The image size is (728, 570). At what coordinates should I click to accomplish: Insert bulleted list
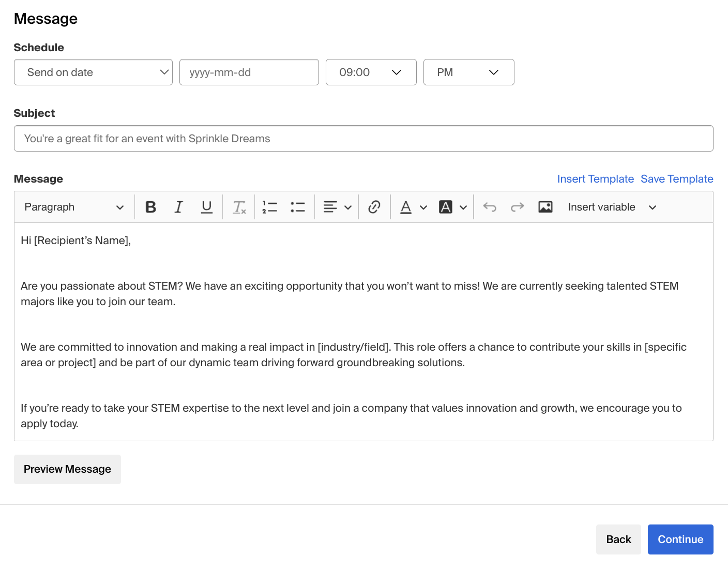(298, 207)
